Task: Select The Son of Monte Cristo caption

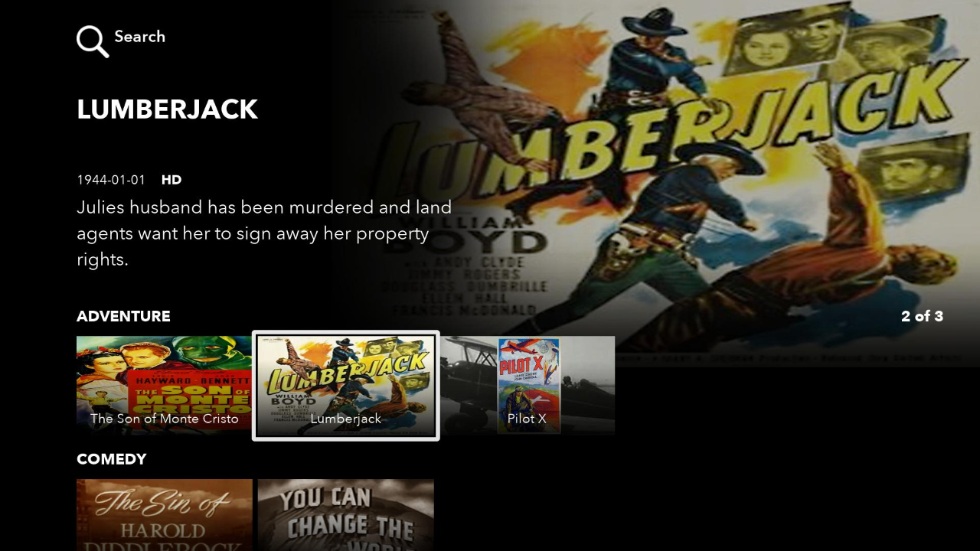Action: 165,419
